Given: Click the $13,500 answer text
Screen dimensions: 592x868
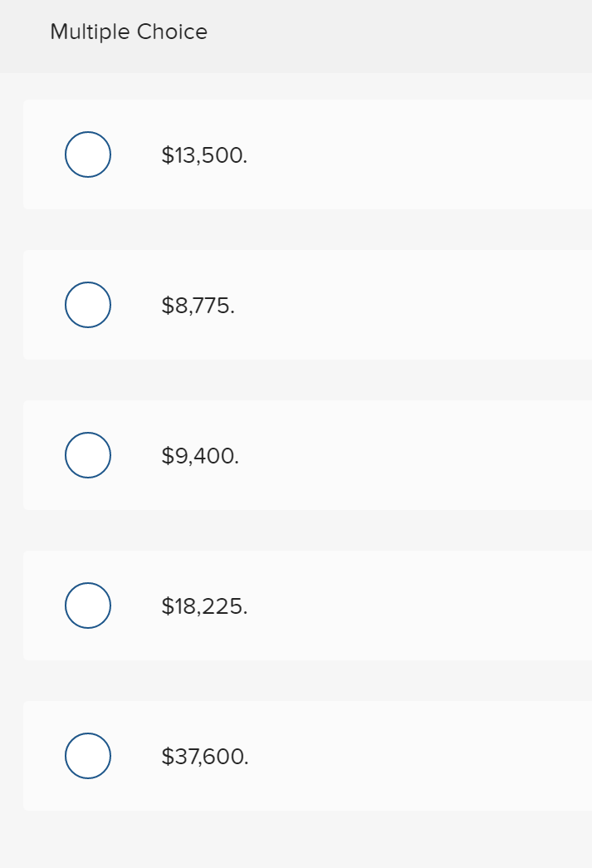Looking at the screenshot, I should point(204,154).
